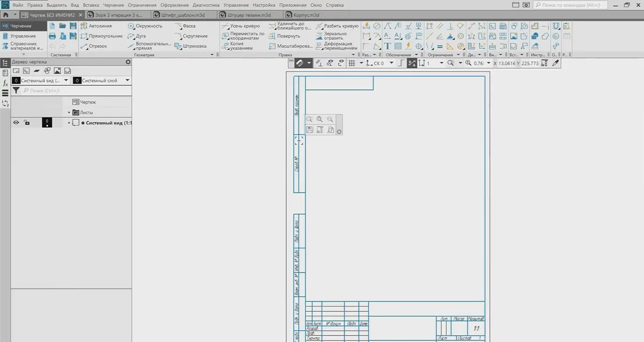The image size is (644, 342).
Task: Open the Диагностика menu
Action: [206, 5]
